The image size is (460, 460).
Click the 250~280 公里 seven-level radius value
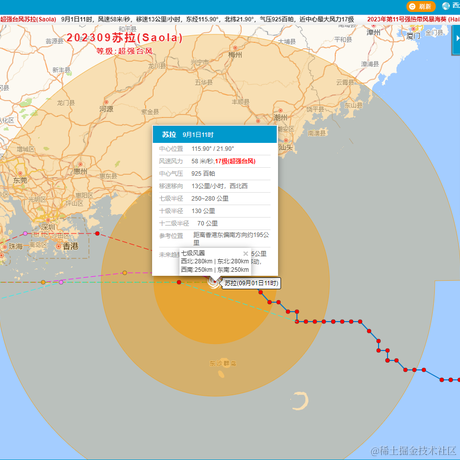210,199
